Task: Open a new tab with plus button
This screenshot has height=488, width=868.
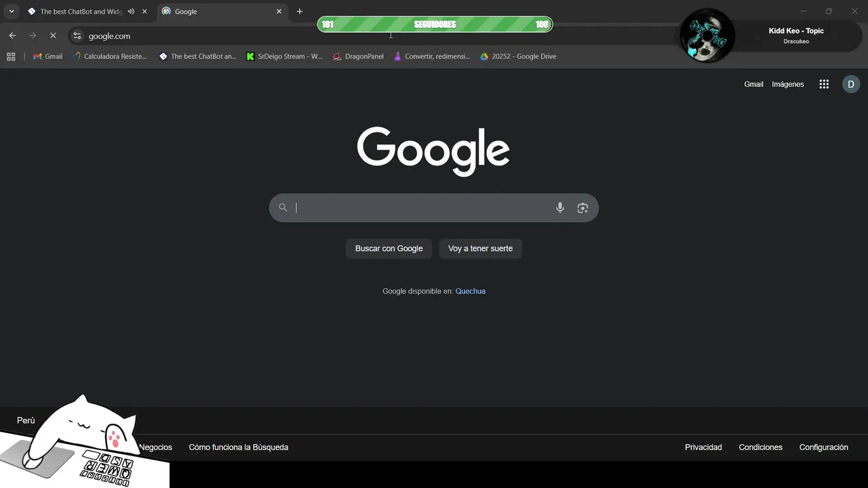Action: pos(300,12)
